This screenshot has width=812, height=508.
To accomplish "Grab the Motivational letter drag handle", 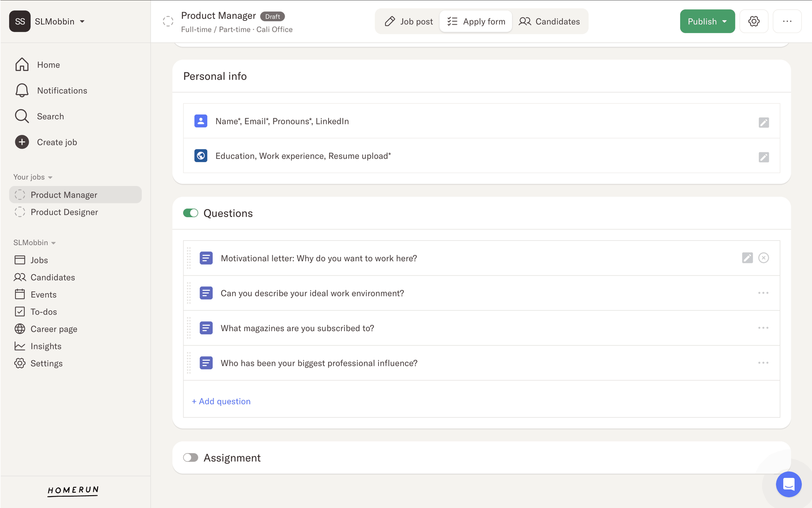I will [x=189, y=258].
